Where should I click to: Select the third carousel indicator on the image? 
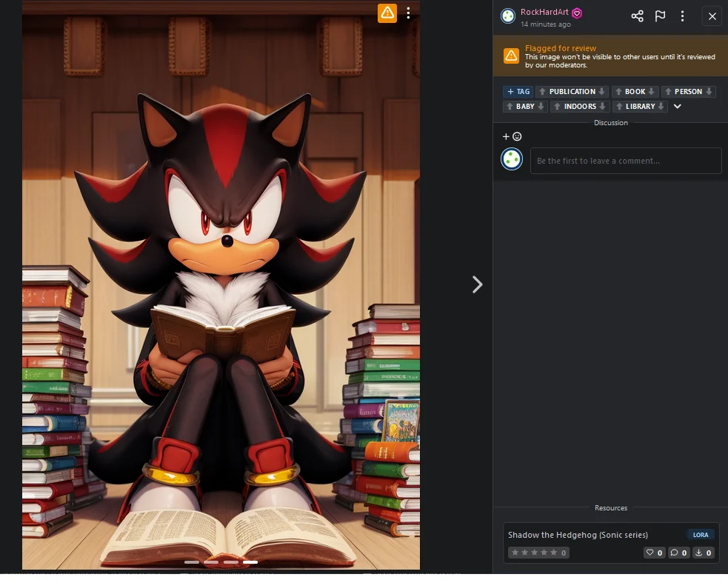click(230, 562)
